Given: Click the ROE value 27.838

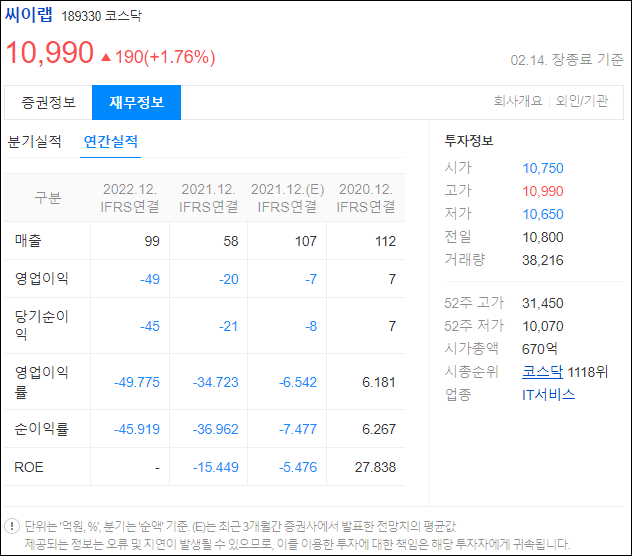Looking at the screenshot, I should pos(375,467).
